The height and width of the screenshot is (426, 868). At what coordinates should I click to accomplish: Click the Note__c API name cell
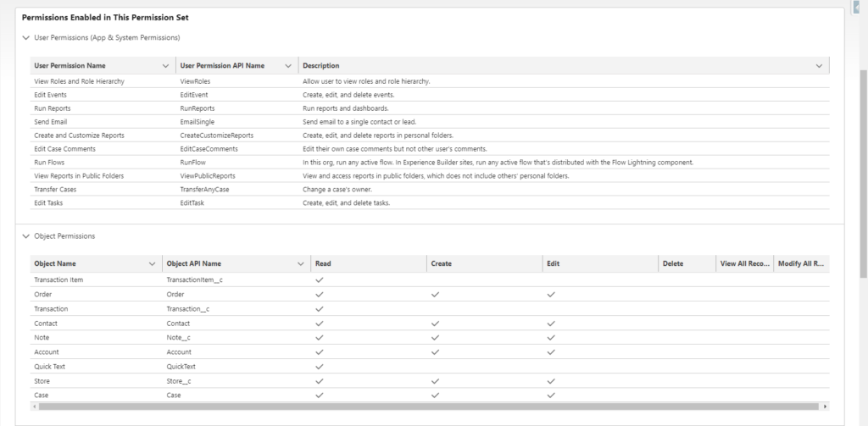178,337
